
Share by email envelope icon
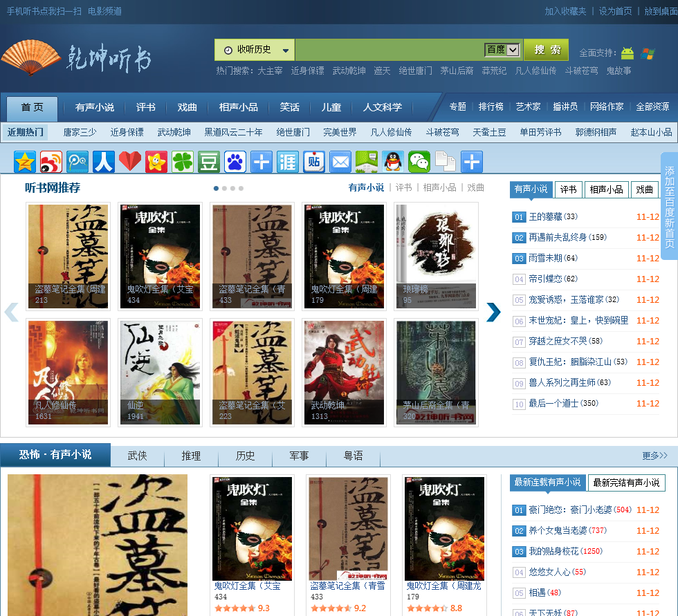(340, 162)
